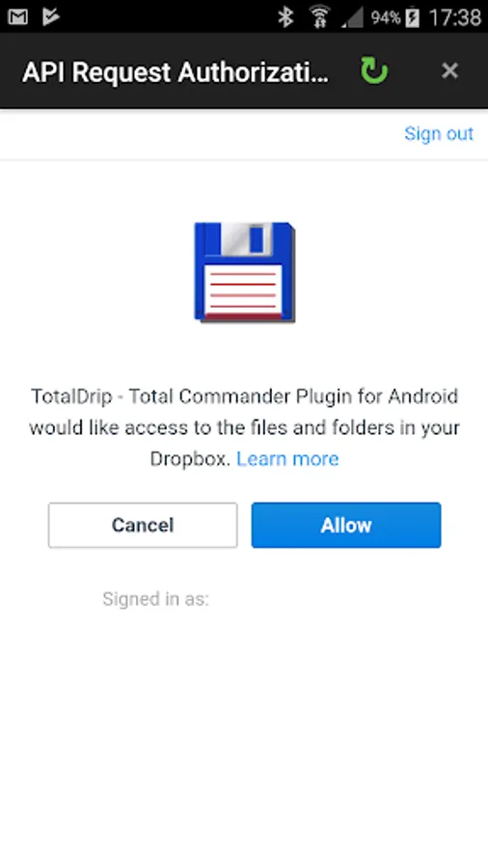Click the green refresh arrow icon
The image size is (488, 868).
[374, 70]
